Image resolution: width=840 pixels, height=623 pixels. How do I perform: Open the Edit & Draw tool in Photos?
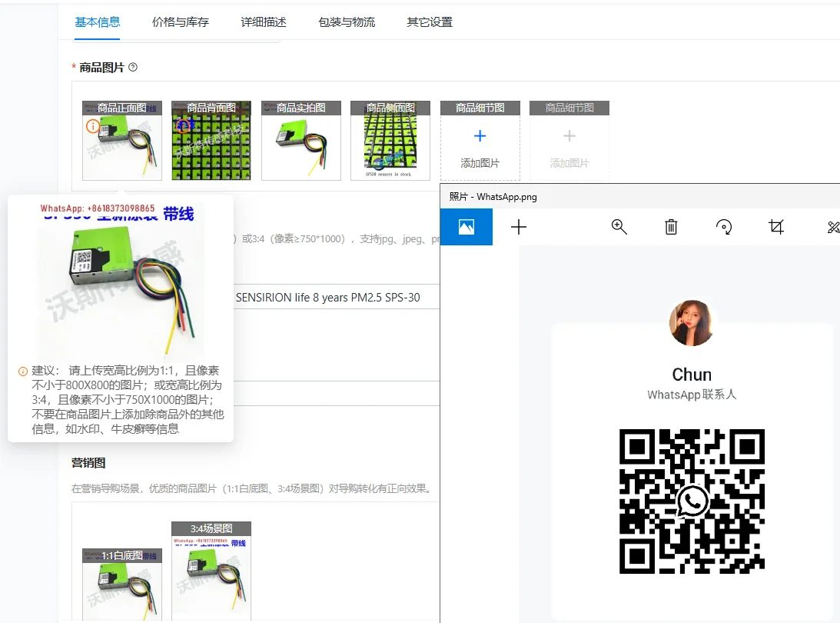pos(833,227)
